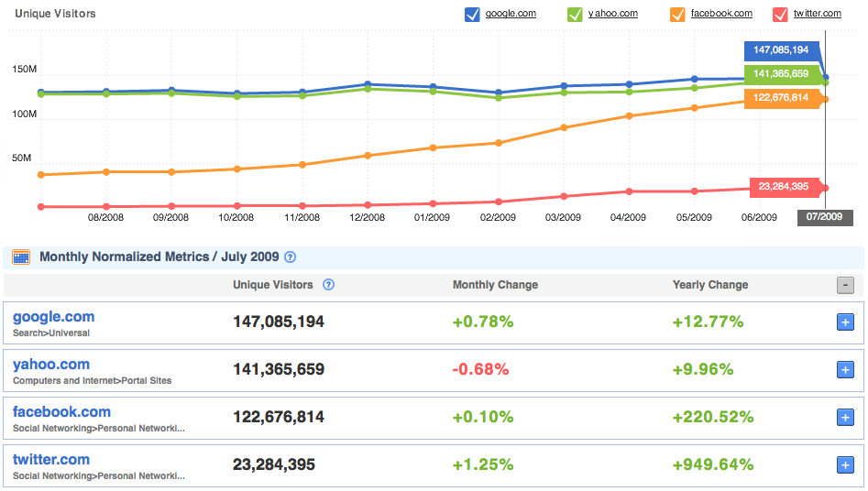Click the blue 147,085,194 chart value label

point(781,50)
